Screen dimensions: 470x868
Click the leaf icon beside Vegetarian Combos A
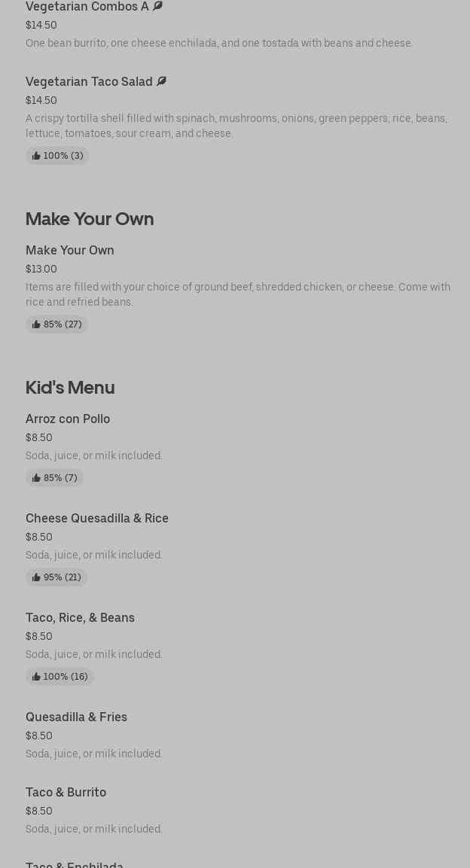coord(157,6)
